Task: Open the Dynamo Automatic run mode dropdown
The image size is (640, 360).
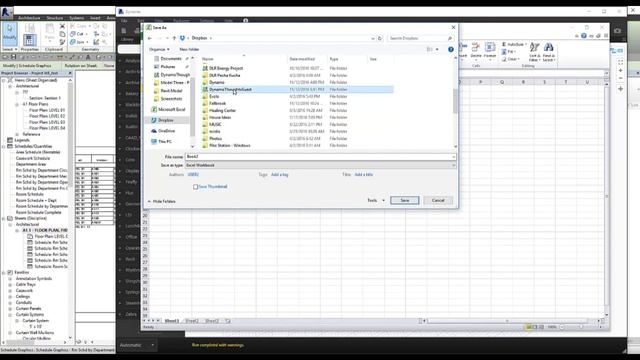Action: coord(137,345)
